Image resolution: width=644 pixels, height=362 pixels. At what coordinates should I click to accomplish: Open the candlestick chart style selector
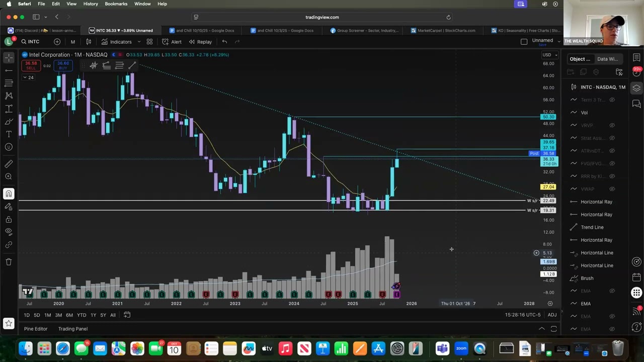pyautogui.click(x=89, y=42)
